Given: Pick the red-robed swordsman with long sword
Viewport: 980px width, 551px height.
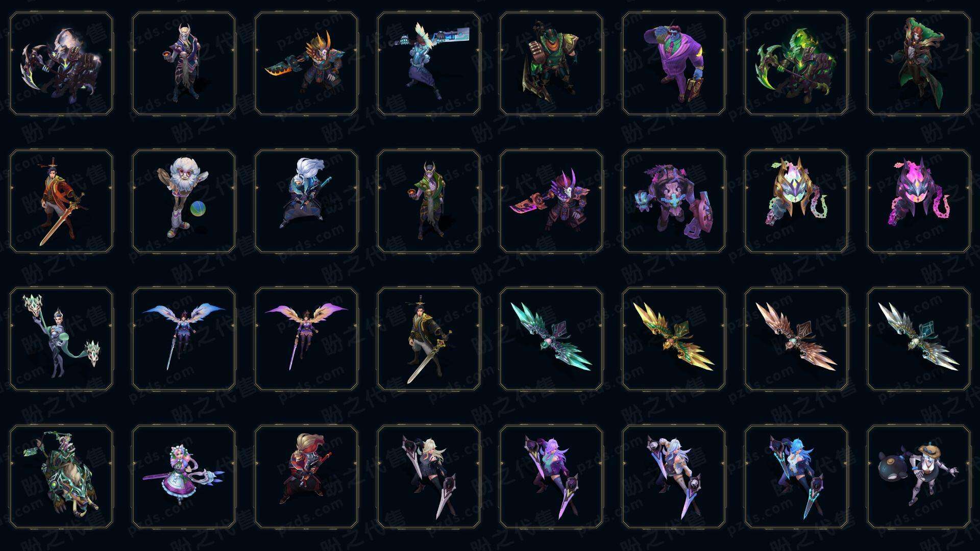Looking at the screenshot, I should coord(61,202).
